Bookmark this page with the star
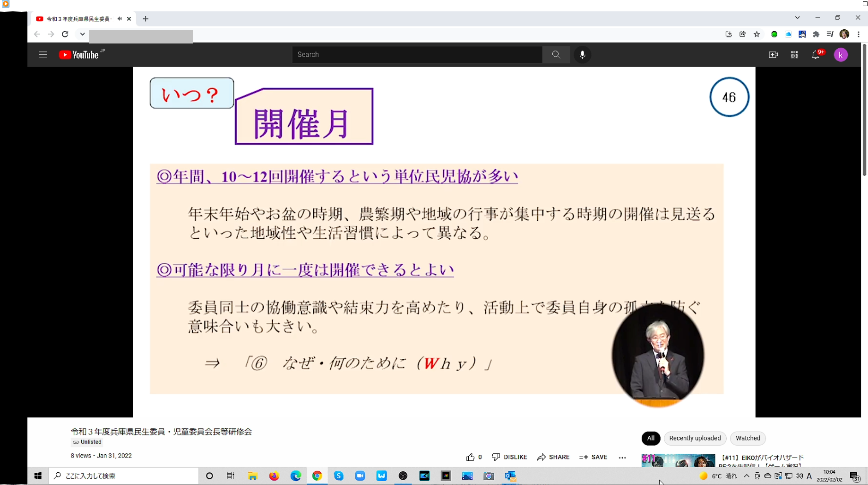This screenshot has width=868, height=485. pyautogui.click(x=757, y=34)
